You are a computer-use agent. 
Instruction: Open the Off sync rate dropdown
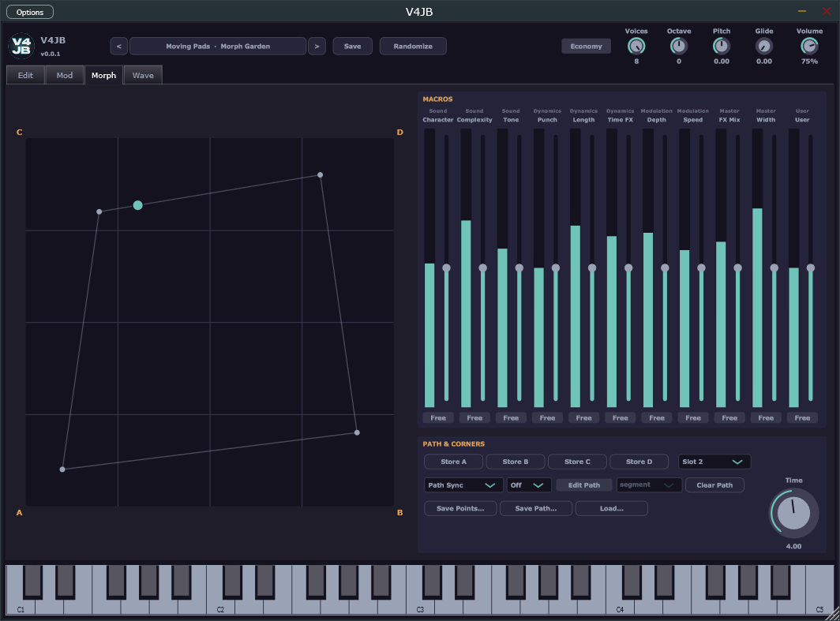click(x=529, y=485)
